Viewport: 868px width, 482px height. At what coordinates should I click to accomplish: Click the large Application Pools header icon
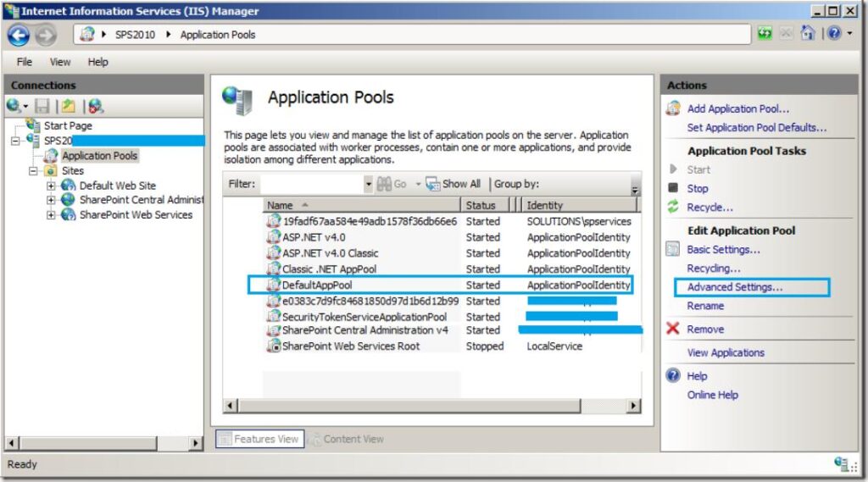(x=238, y=101)
